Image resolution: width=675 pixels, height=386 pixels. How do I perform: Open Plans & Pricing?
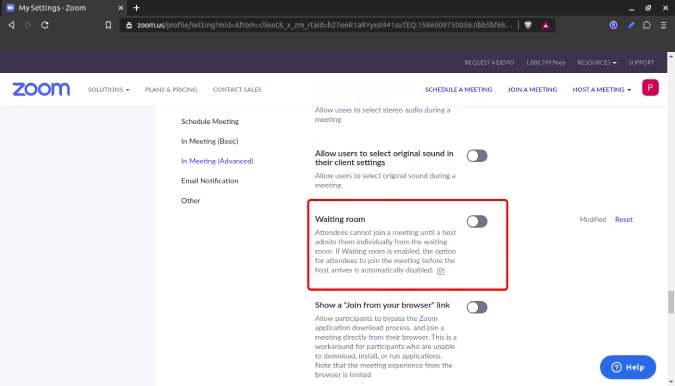click(x=171, y=90)
